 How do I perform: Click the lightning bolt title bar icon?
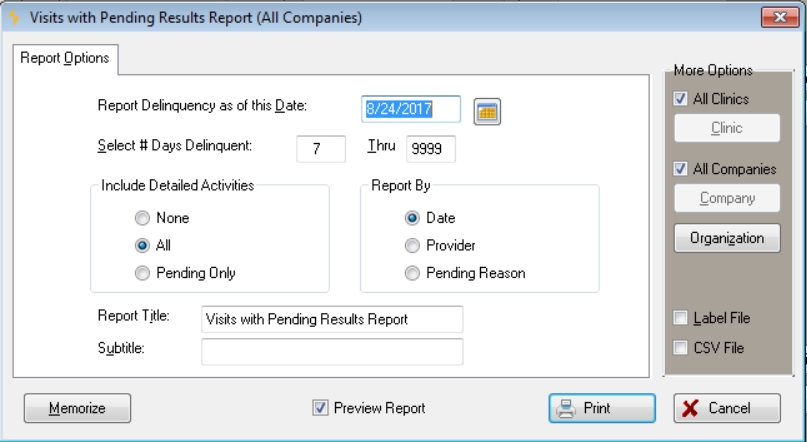click(x=14, y=17)
